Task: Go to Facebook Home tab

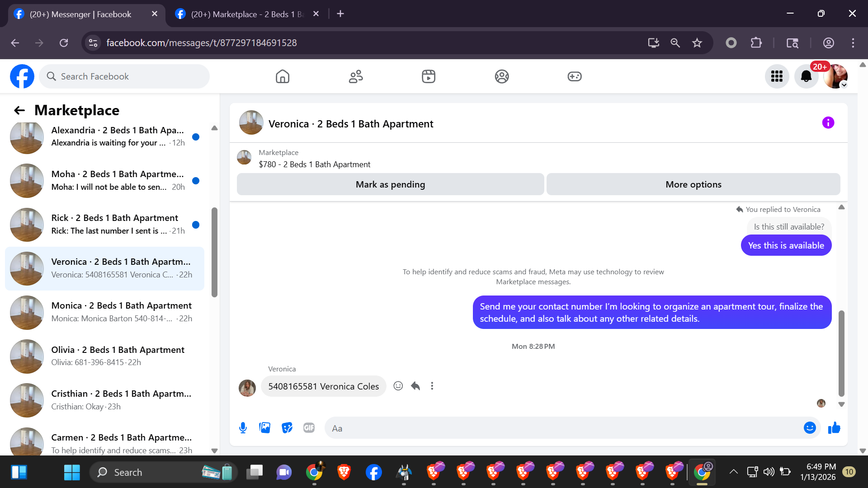Action: click(283, 76)
